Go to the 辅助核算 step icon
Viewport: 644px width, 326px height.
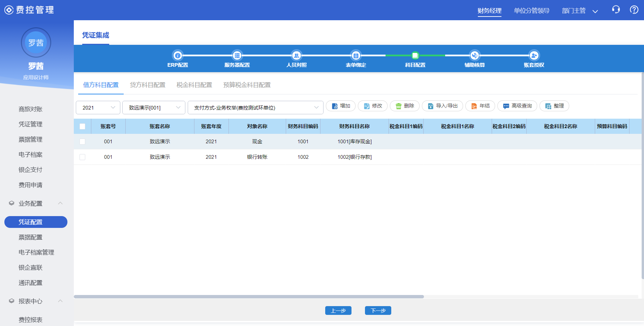coord(474,55)
